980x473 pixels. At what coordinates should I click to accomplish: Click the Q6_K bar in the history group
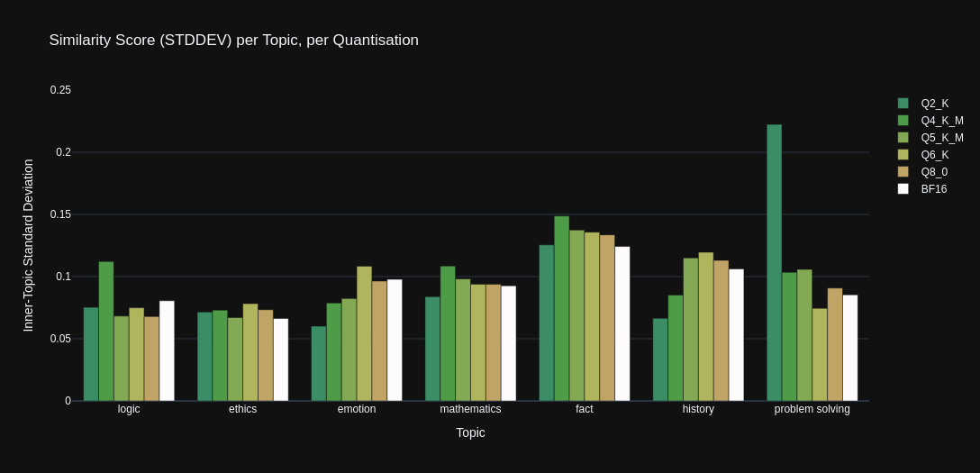(706, 327)
